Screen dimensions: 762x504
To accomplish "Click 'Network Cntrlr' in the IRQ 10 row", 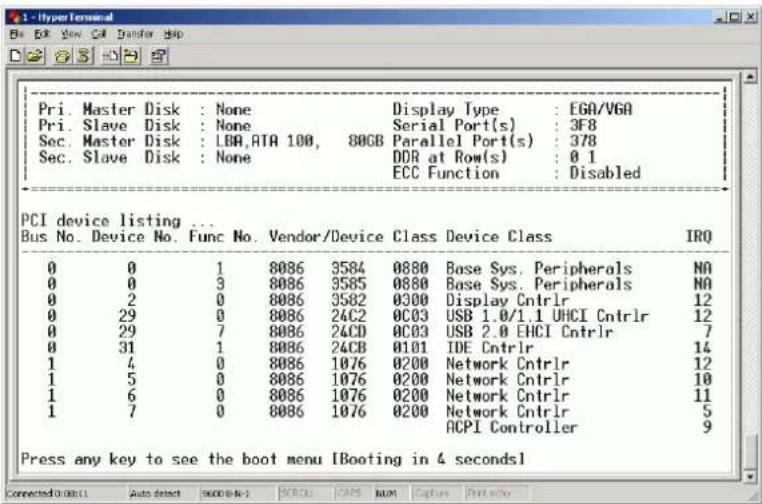I will [507, 380].
